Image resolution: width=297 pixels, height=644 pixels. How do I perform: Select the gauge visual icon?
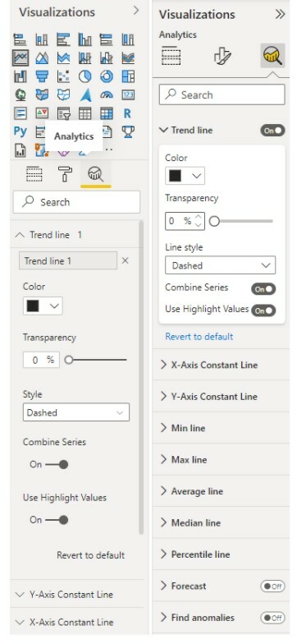107,95
